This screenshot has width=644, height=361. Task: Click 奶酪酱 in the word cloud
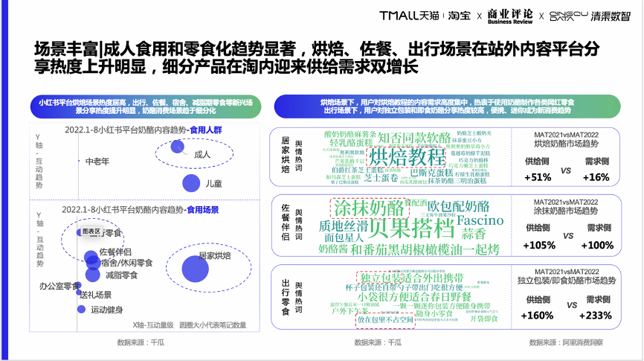[333, 249]
